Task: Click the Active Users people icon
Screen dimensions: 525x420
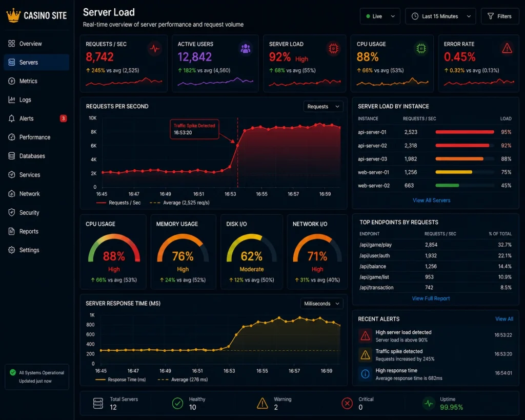Action: pos(246,49)
